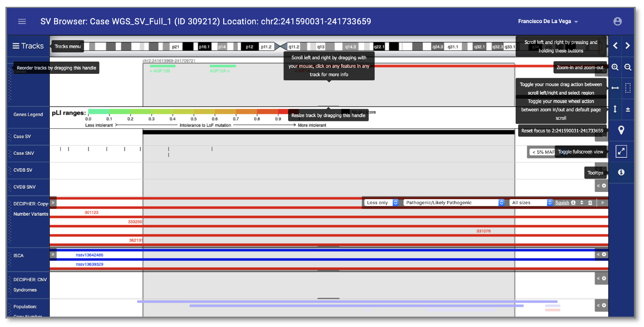Click DECIPHER variant 362131
The image size is (644, 327).
click(136, 240)
